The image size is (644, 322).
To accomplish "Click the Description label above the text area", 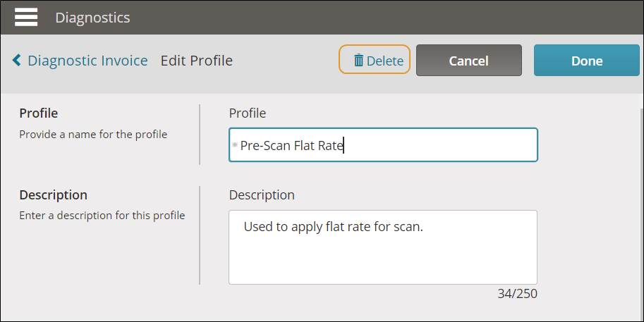I will click(x=262, y=195).
